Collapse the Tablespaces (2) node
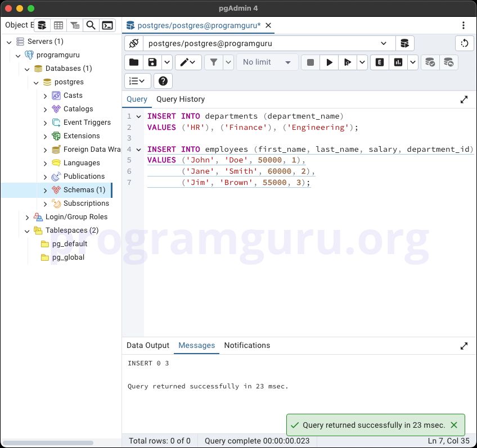This screenshot has height=448, width=477. pyautogui.click(x=27, y=231)
